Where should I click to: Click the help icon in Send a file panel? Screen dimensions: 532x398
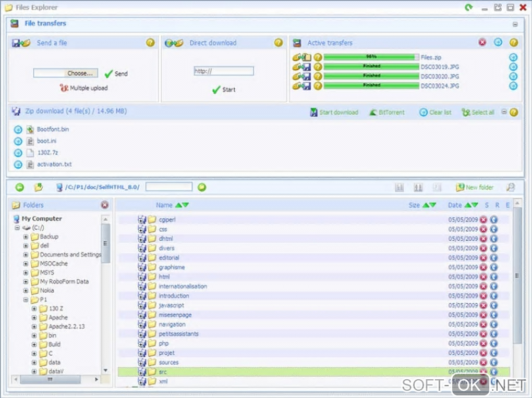click(x=150, y=43)
